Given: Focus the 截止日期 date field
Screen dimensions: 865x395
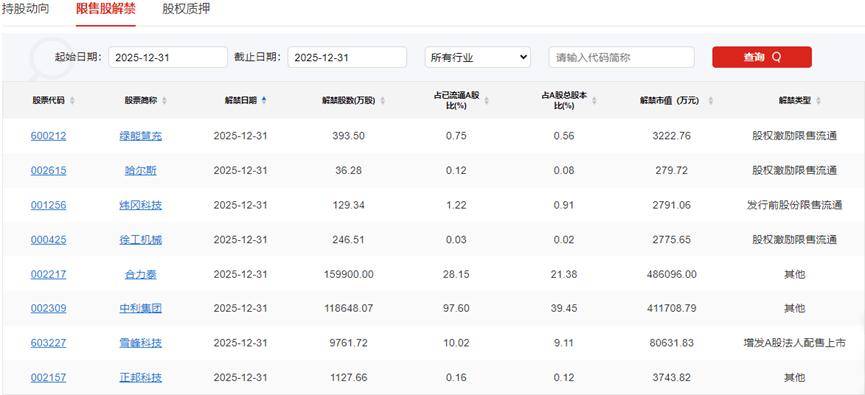Looking at the screenshot, I should (347, 57).
